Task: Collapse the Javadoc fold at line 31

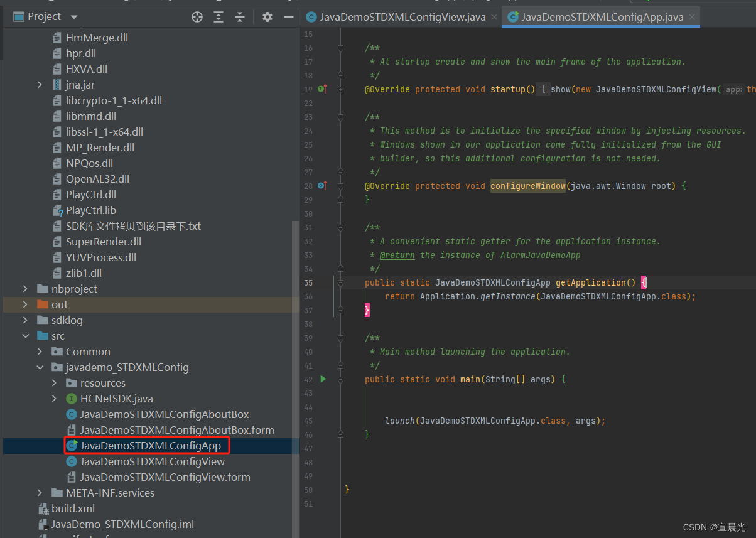Action: click(340, 227)
